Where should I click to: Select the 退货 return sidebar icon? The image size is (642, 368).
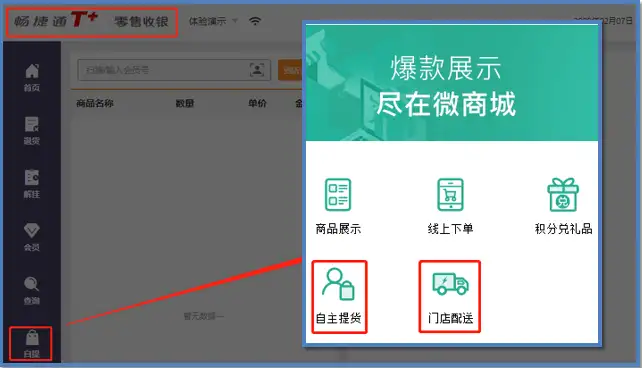tap(32, 124)
